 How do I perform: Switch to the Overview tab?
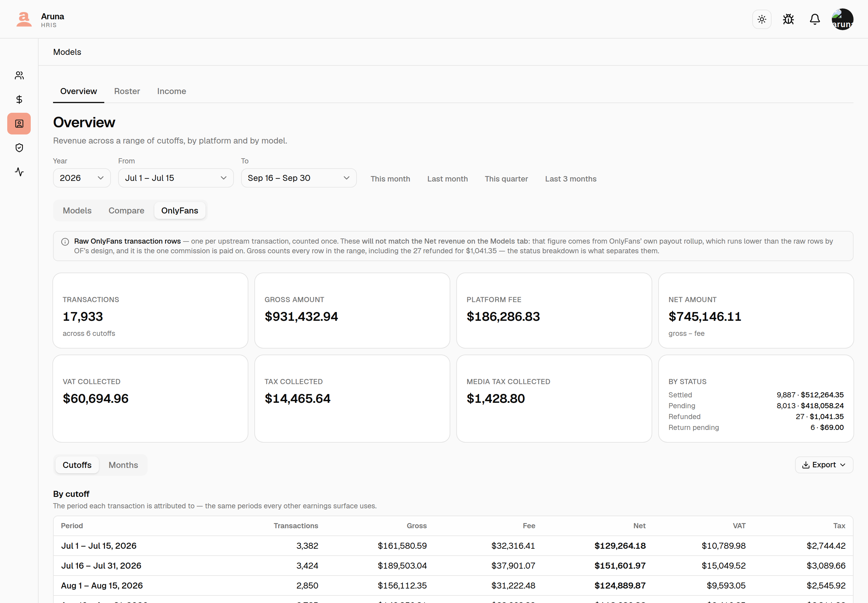point(79,91)
